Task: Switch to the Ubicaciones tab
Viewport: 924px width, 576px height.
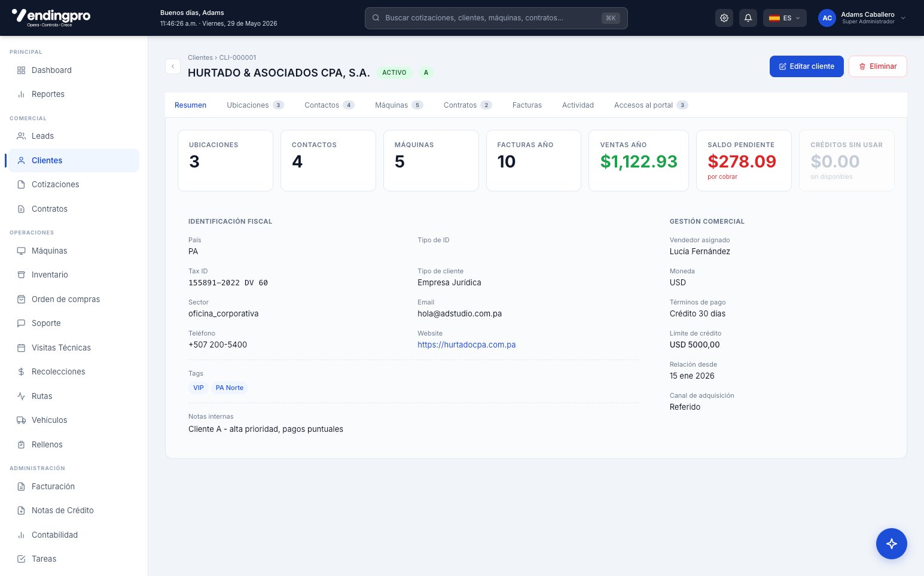Action: click(255, 105)
